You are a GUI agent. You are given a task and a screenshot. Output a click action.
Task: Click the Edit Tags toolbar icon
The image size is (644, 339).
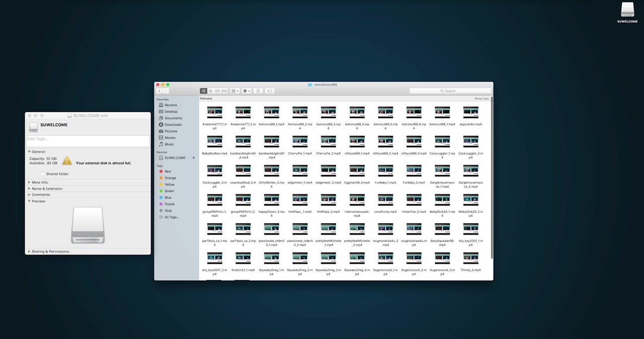tap(270, 91)
